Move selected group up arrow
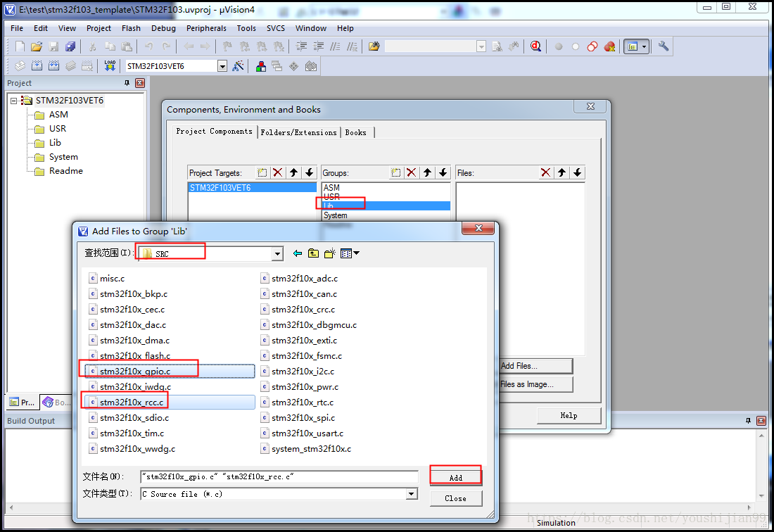Viewport: 774px width, 532px height. pyautogui.click(x=428, y=172)
